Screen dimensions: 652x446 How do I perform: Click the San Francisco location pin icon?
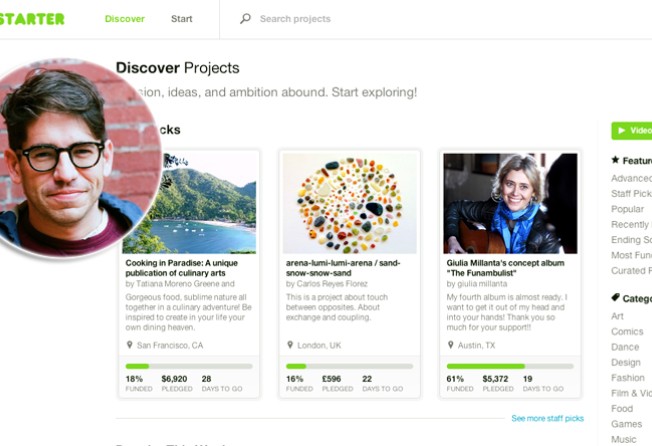(x=130, y=345)
